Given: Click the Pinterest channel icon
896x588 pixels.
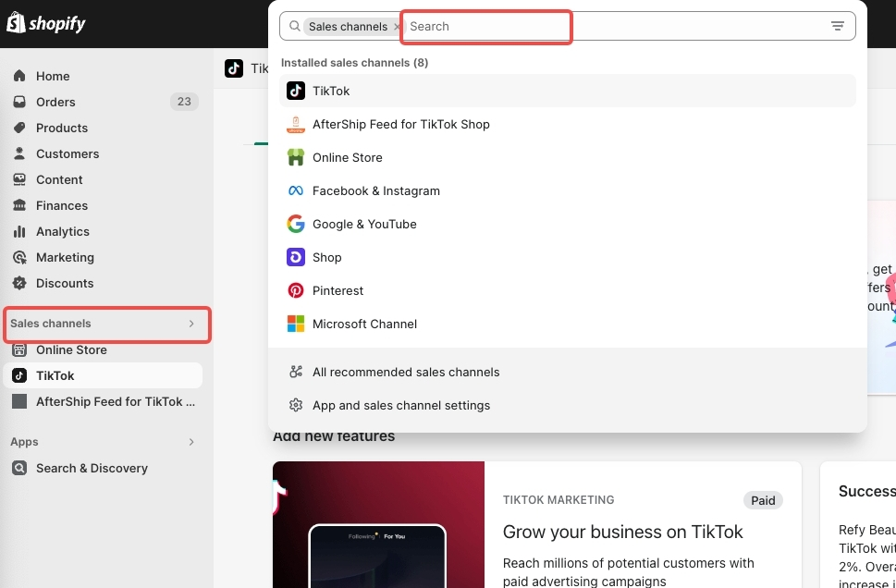Looking at the screenshot, I should 296,290.
